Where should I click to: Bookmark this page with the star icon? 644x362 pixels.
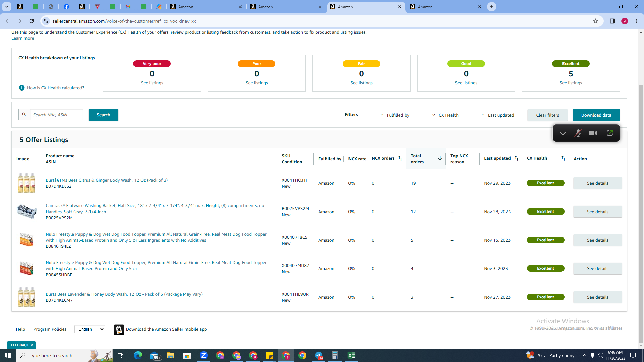(x=596, y=21)
